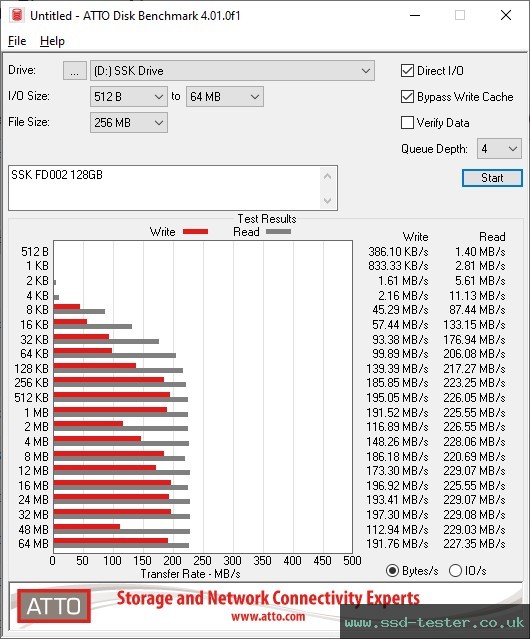Click description box scroll up arrow
530x639 pixels.
[328, 177]
